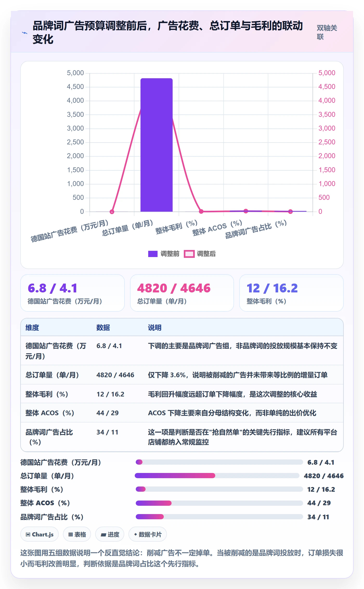Select the table text starting with 这一项是判断是否在

point(243,437)
